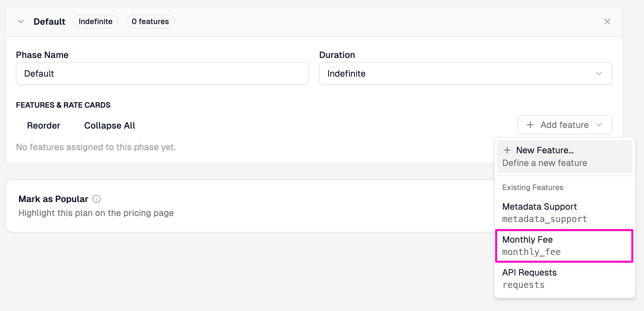Click the plus icon next to New Feature
The width and height of the screenshot is (644, 311).
[508, 150]
